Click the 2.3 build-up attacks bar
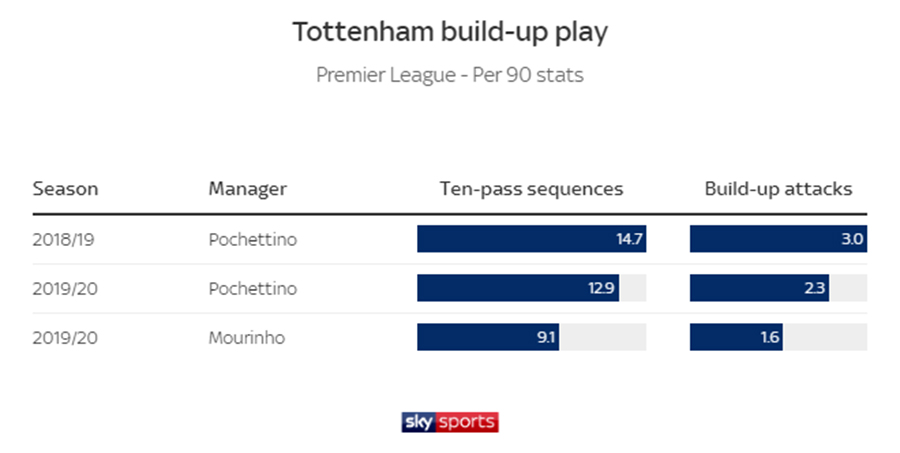Screen dimensions: 900x453 pyautogui.click(x=759, y=288)
